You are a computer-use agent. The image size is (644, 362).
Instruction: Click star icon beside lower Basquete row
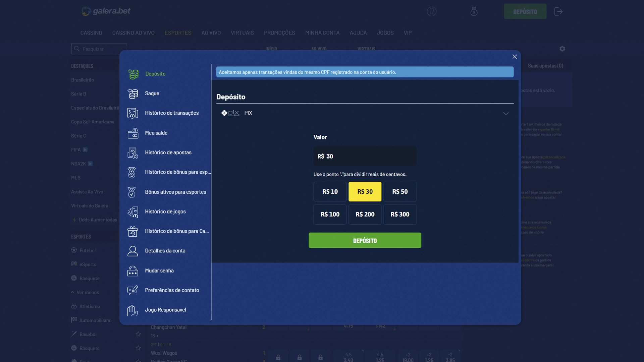coord(138,348)
